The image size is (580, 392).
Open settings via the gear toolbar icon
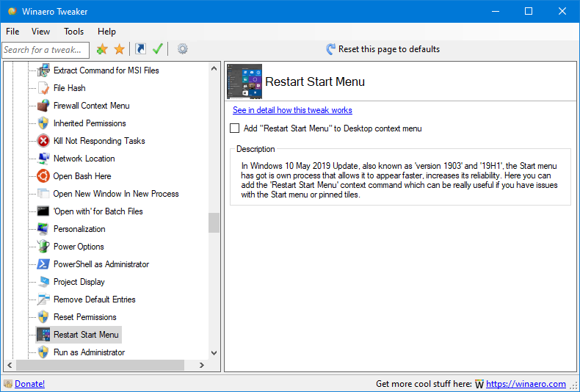pyautogui.click(x=182, y=48)
